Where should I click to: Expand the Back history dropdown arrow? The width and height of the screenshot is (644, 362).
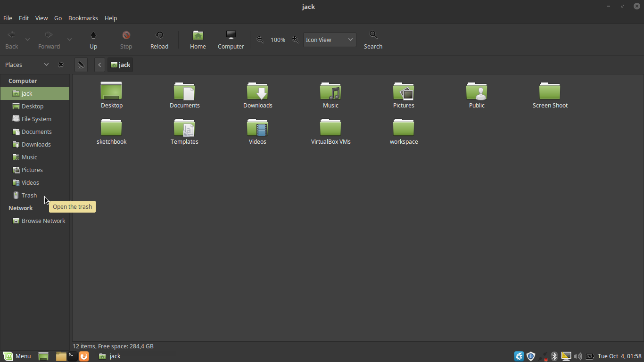click(27, 40)
